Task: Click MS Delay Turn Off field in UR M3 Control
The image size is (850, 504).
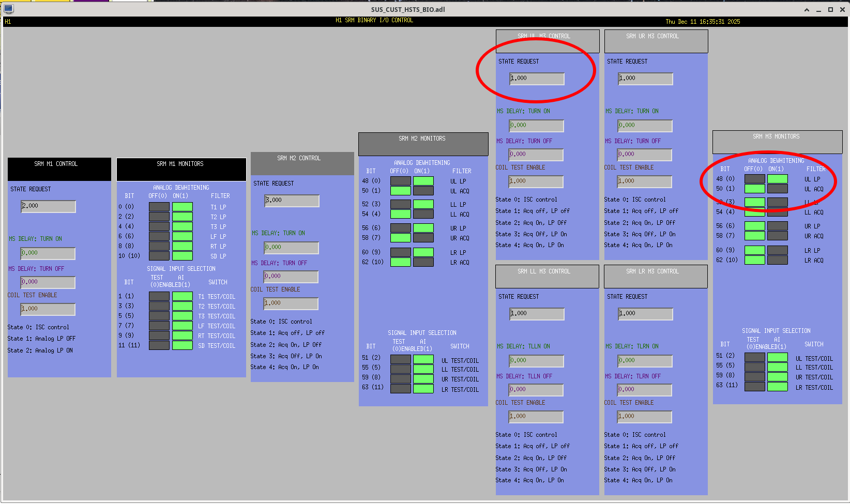Action: [x=645, y=155]
